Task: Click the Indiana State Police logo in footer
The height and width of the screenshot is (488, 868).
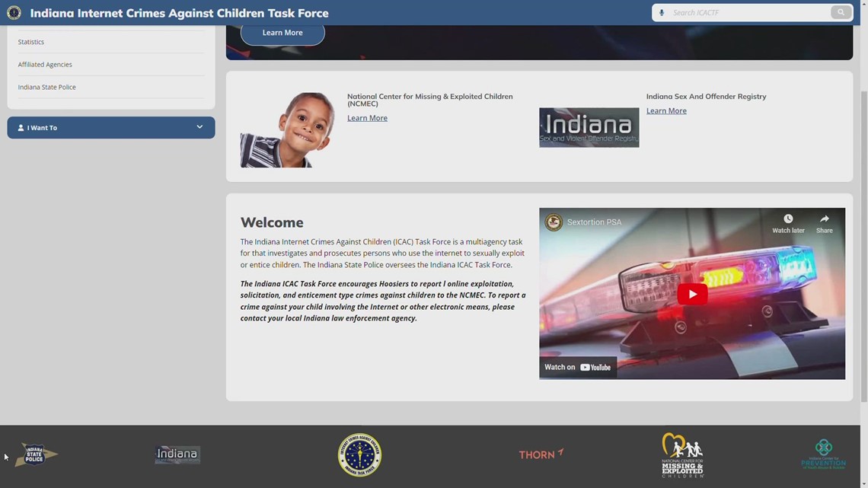Action: click(x=35, y=455)
